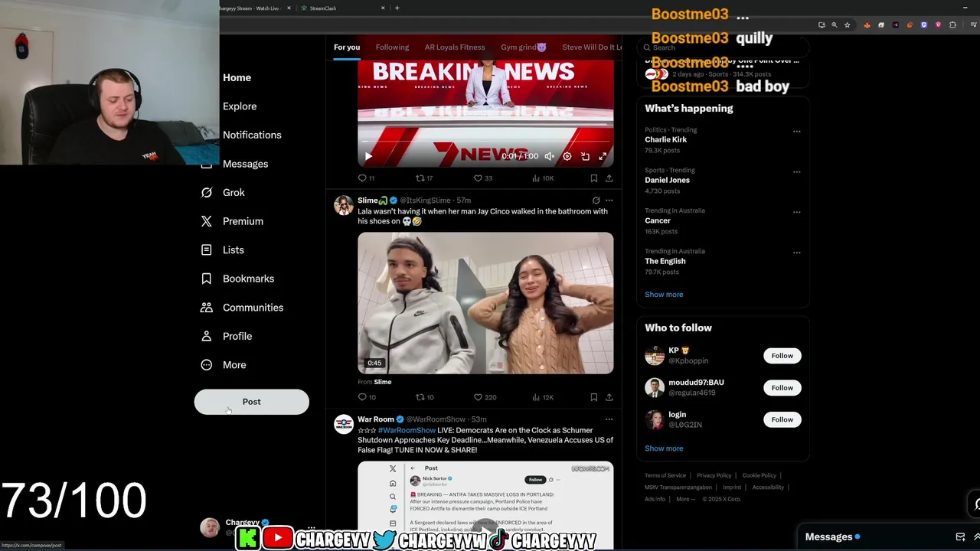
Task: Open more options for Daniel Jones trend
Action: (x=797, y=172)
